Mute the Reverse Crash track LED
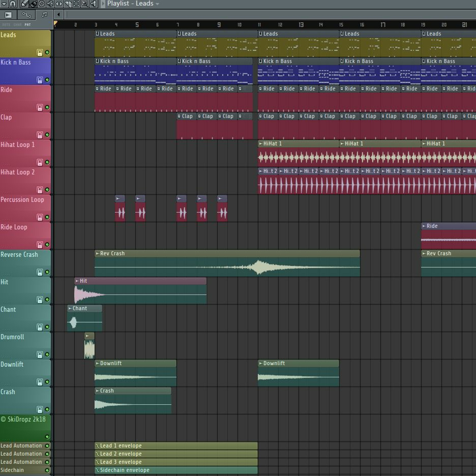 [47, 272]
